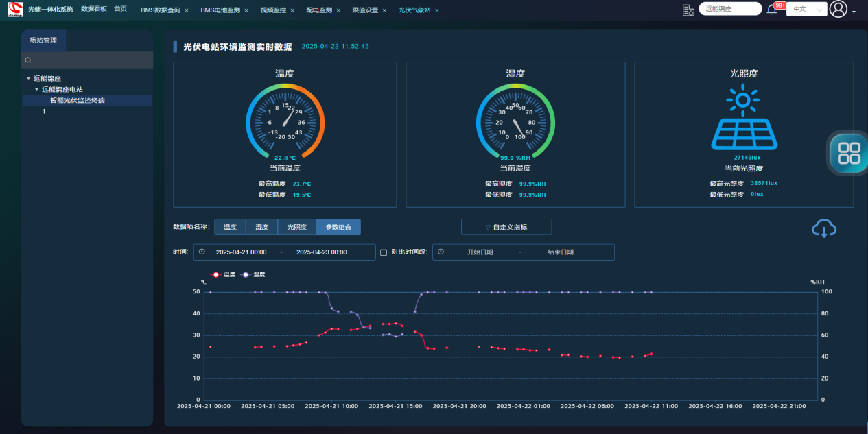This screenshot has width=868, height=434.
Task: Close the BMS数据查询 tab
Action: coord(187,10)
